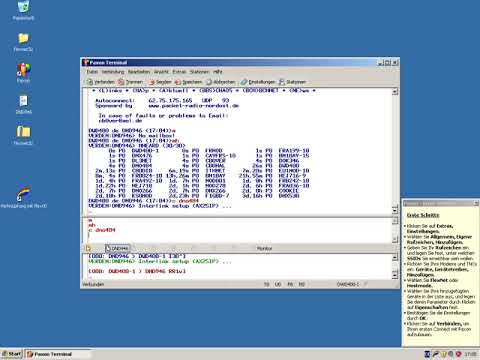Viewport: 480px width, 360px height.
Task: Click the Paxon Terminal title bar icon
Action: point(85,62)
